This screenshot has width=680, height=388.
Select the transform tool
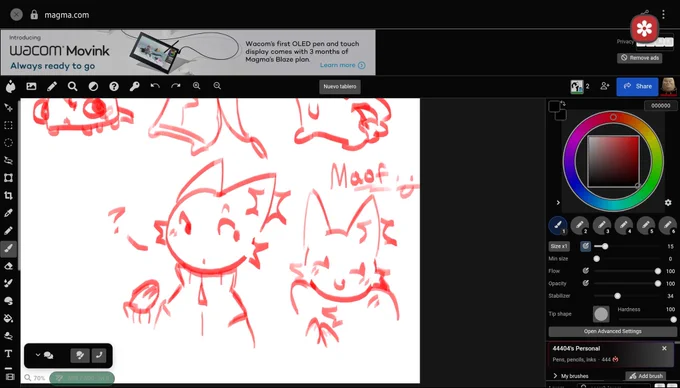pos(8,178)
